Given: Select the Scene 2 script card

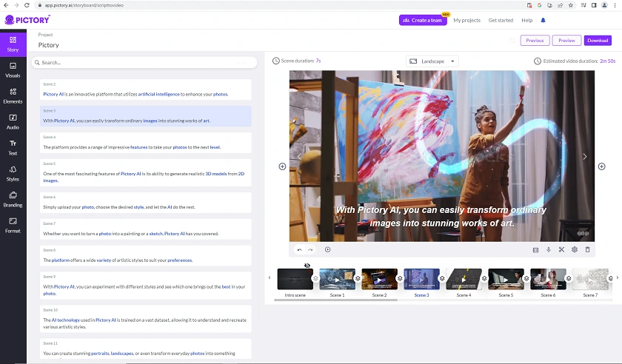Looking at the screenshot, I should (x=146, y=90).
